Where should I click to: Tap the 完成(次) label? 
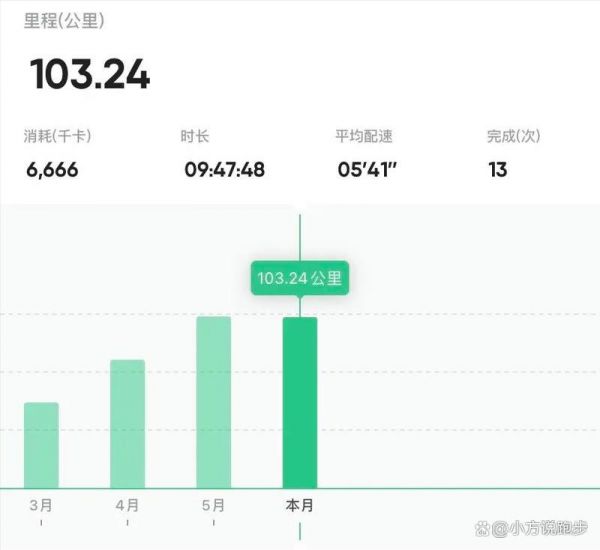(x=514, y=136)
